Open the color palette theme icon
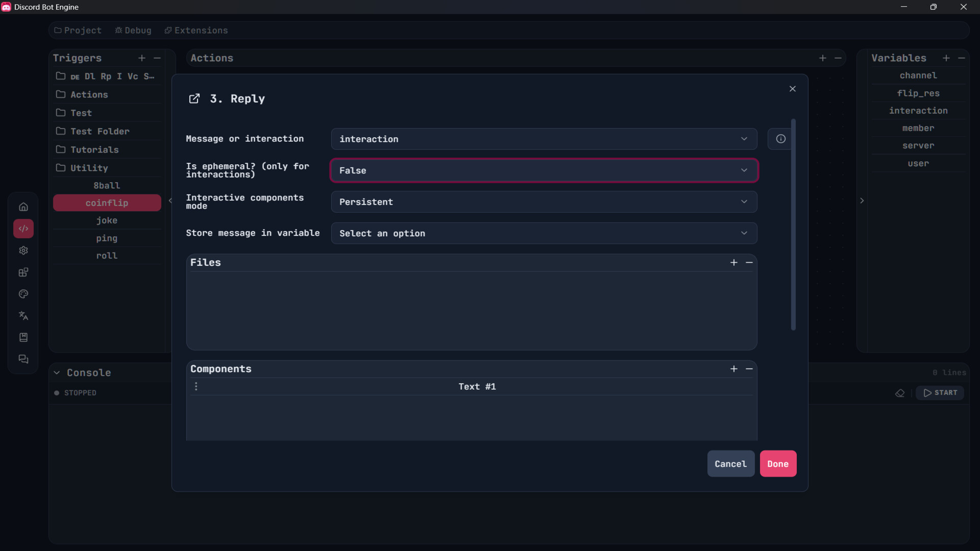The width and height of the screenshot is (980, 551). tap(23, 294)
